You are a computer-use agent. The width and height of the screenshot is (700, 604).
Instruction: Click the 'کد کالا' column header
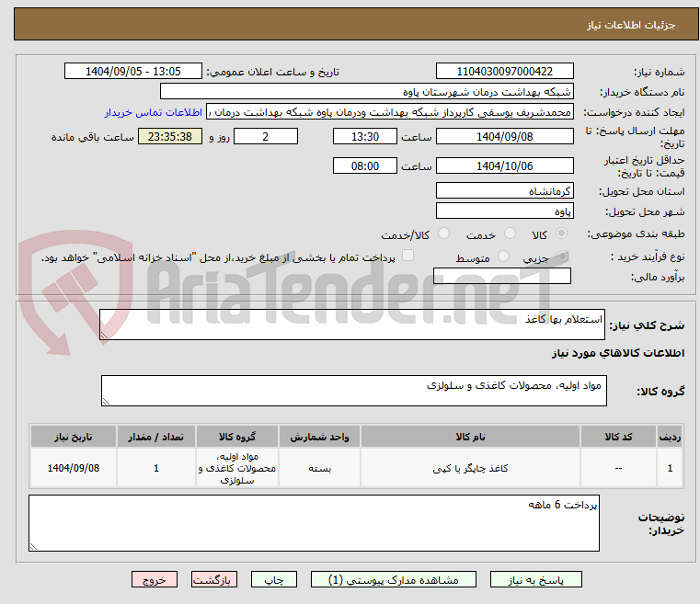(x=618, y=437)
